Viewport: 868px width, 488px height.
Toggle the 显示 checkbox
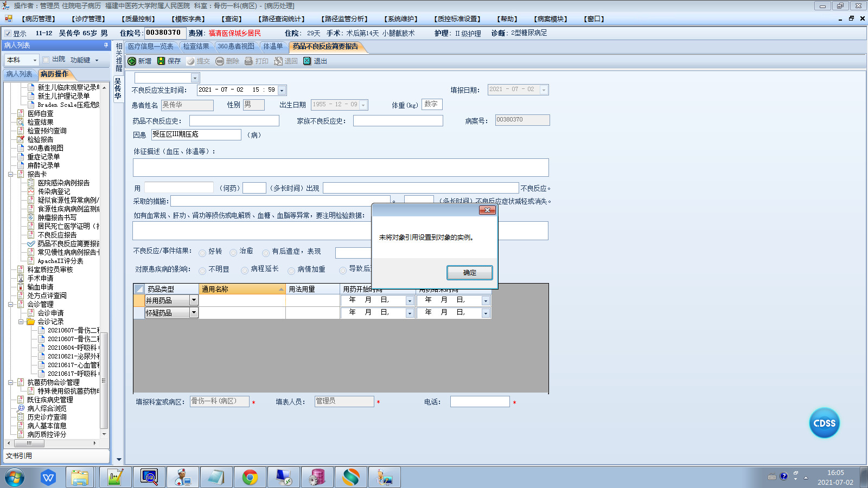click(x=8, y=33)
